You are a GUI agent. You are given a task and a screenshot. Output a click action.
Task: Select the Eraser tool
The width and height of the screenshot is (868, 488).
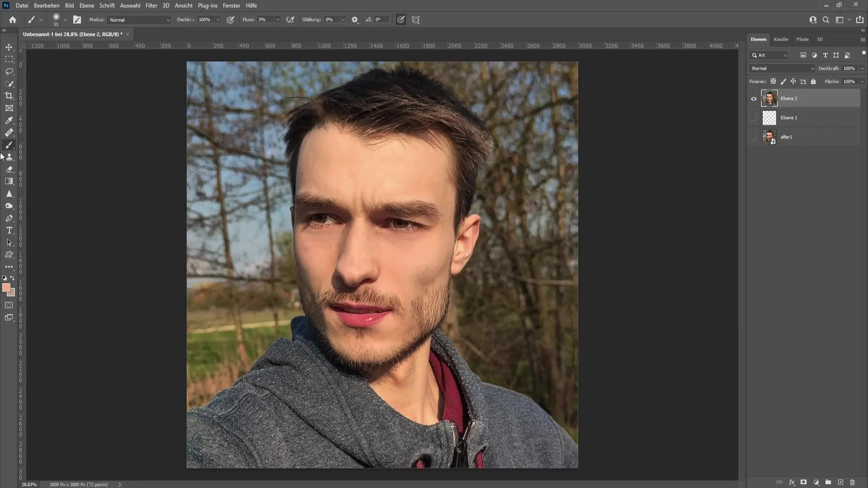tap(9, 169)
